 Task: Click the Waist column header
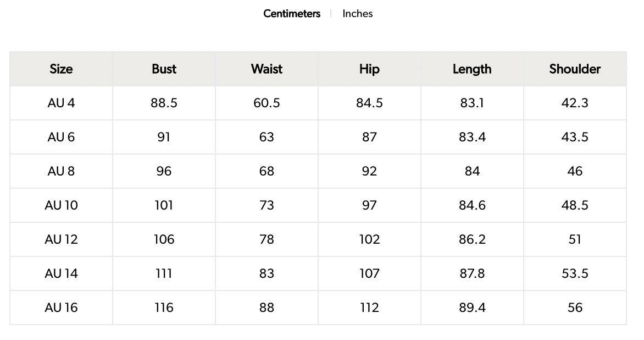(x=267, y=69)
